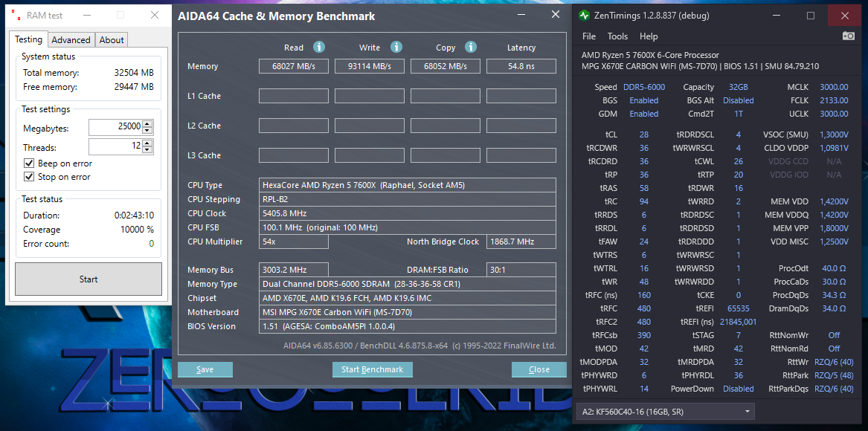
Task: Open the ZenTimings Tools menu
Action: [x=617, y=36]
